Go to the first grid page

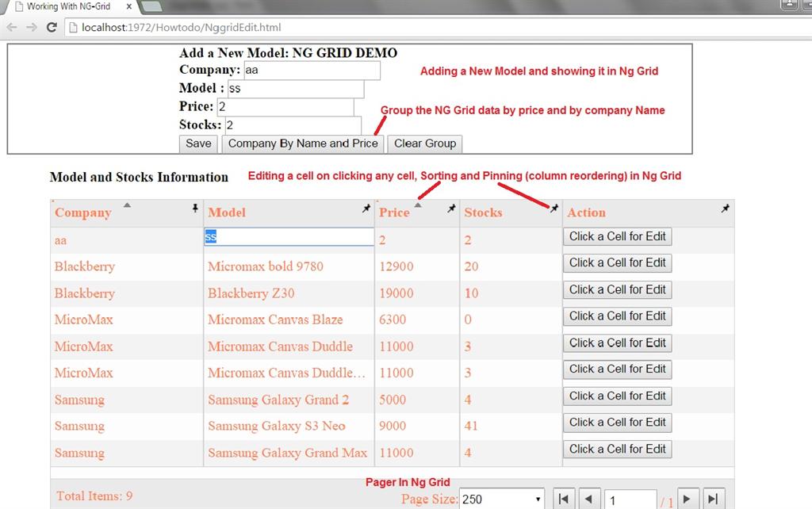point(564,499)
